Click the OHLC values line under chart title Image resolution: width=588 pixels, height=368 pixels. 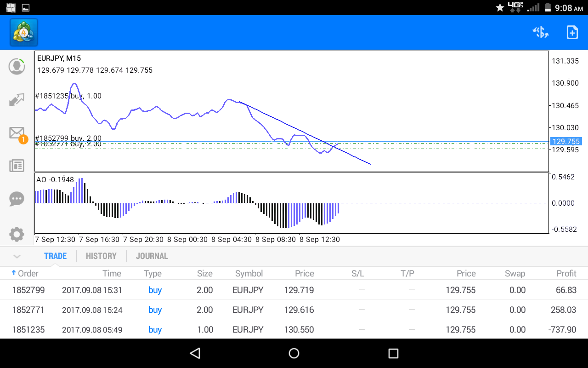(95, 70)
